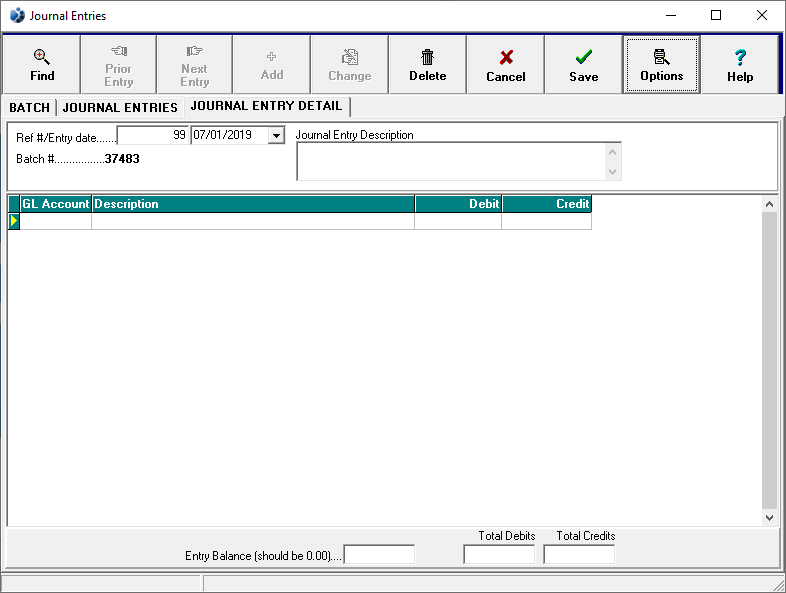This screenshot has width=786, height=593.
Task: Click the Entry Balance field
Action: pos(379,554)
